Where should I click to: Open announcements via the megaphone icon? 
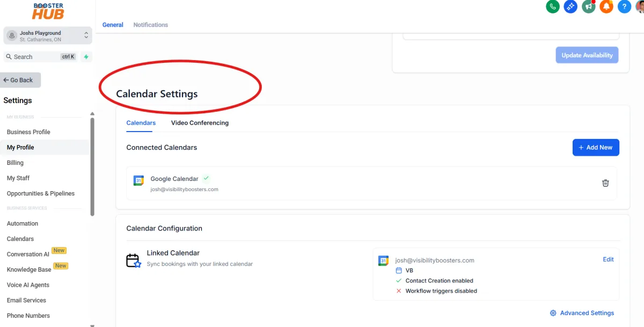point(588,6)
